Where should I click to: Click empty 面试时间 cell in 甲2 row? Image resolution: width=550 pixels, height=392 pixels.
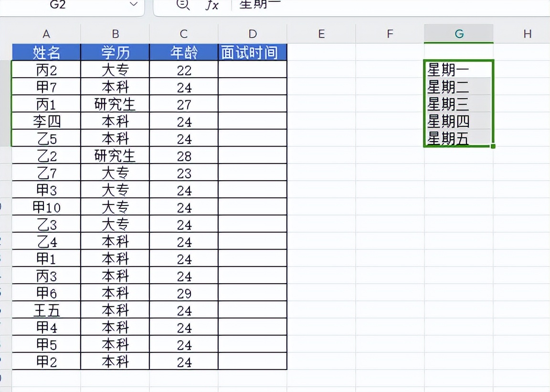pos(253,361)
